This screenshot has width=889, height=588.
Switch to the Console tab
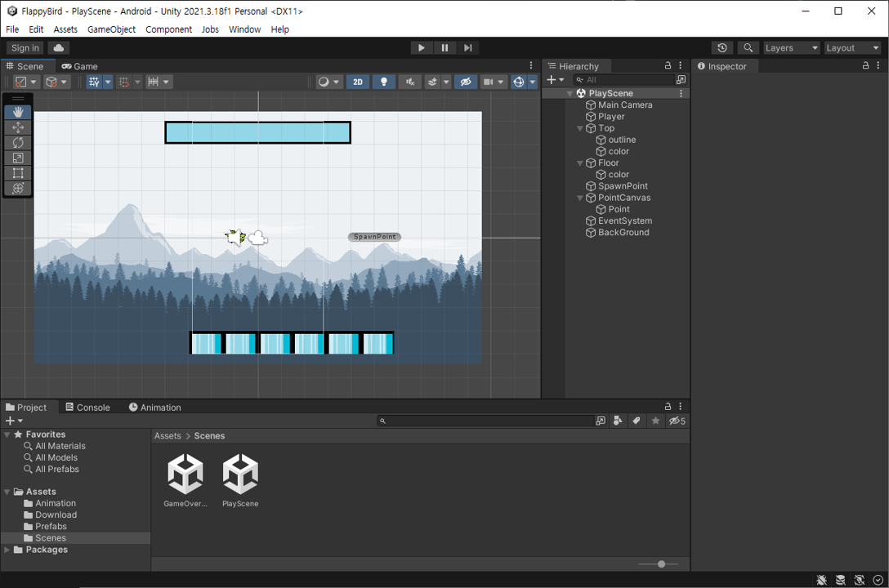(x=87, y=408)
